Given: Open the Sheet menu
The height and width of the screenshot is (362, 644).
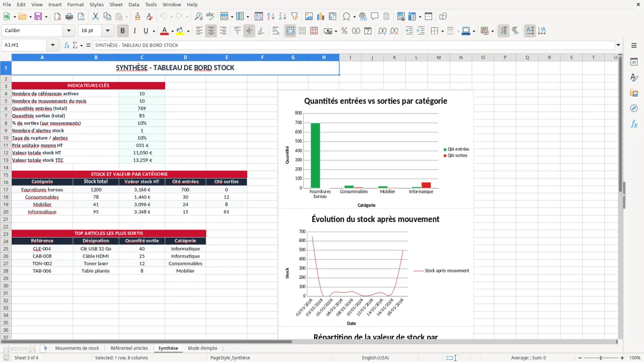Looking at the screenshot, I should pos(116,4).
